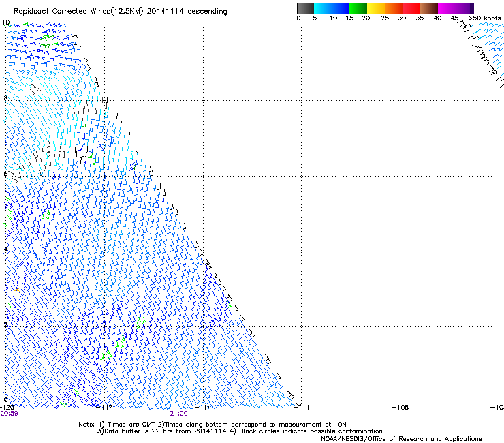Click the '>50 knots' legend label
Viewport: 504px width, 443px height.
point(484,18)
